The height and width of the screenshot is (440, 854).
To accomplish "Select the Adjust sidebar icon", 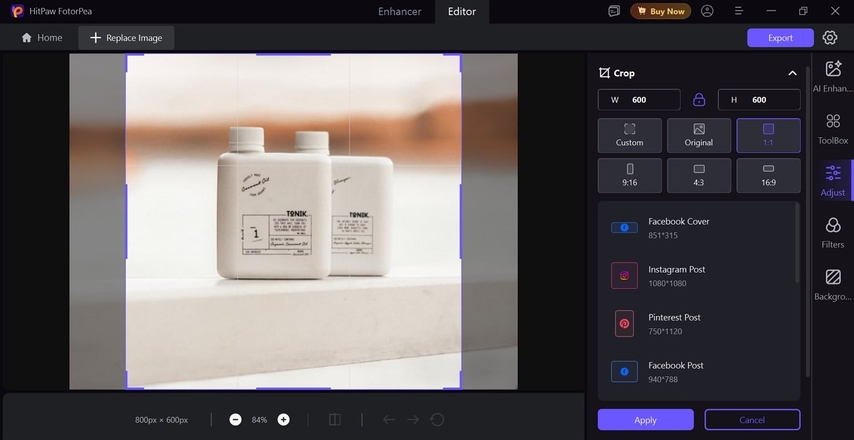I will [832, 180].
